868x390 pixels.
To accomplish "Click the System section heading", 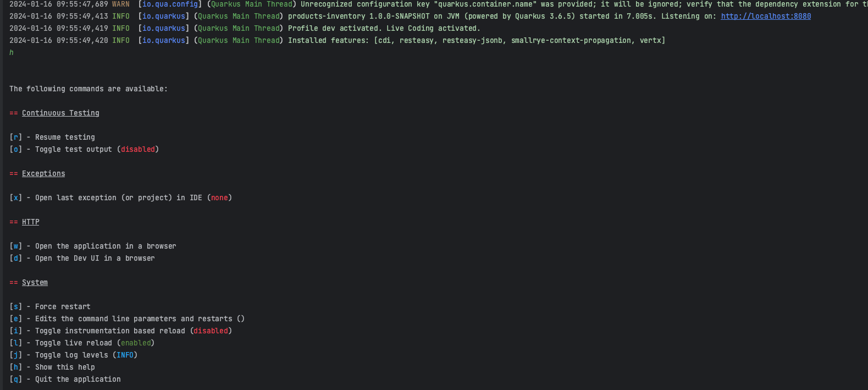I will pyautogui.click(x=35, y=282).
